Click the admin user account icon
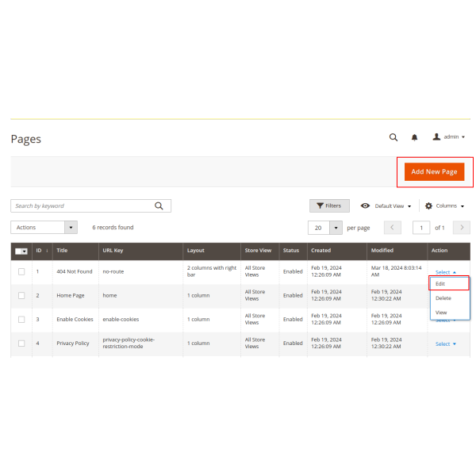 [x=436, y=137]
